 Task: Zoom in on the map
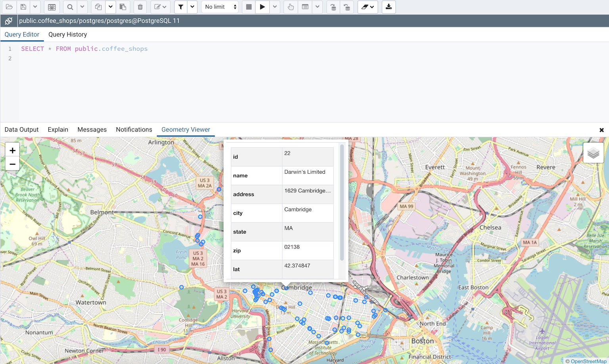point(12,150)
